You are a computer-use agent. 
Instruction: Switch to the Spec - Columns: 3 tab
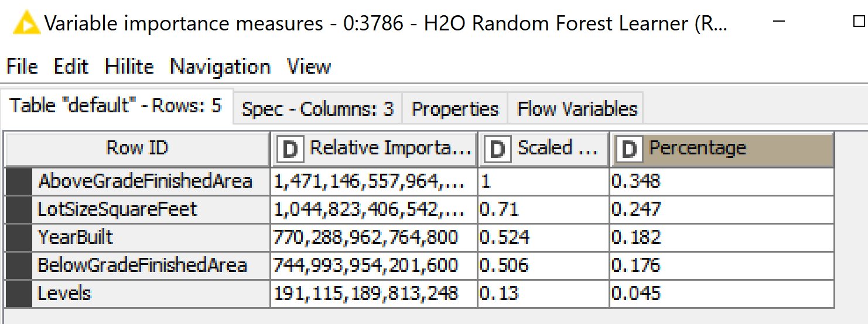tap(317, 109)
